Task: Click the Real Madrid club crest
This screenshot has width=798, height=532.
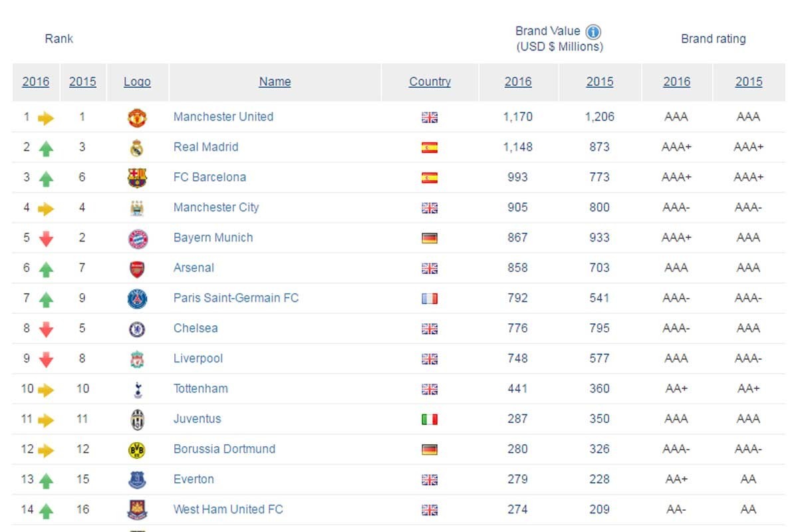Action: (137, 148)
